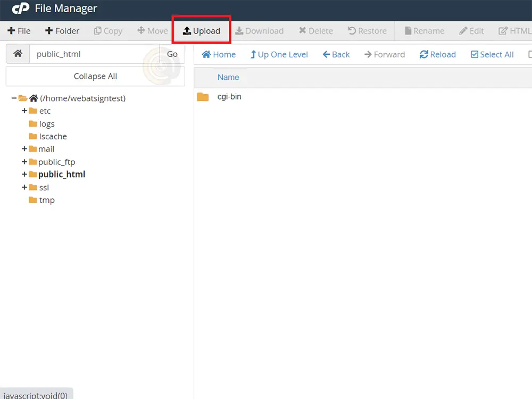The image size is (532, 399).
Task: Create a new folder with + Folder
Action: pyautogui.click(x=62, y=31)
